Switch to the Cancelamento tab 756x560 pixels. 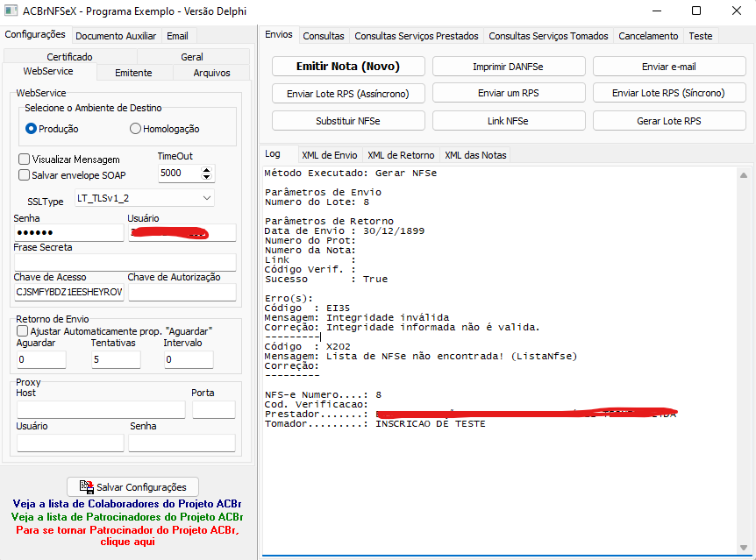[648, 36]
